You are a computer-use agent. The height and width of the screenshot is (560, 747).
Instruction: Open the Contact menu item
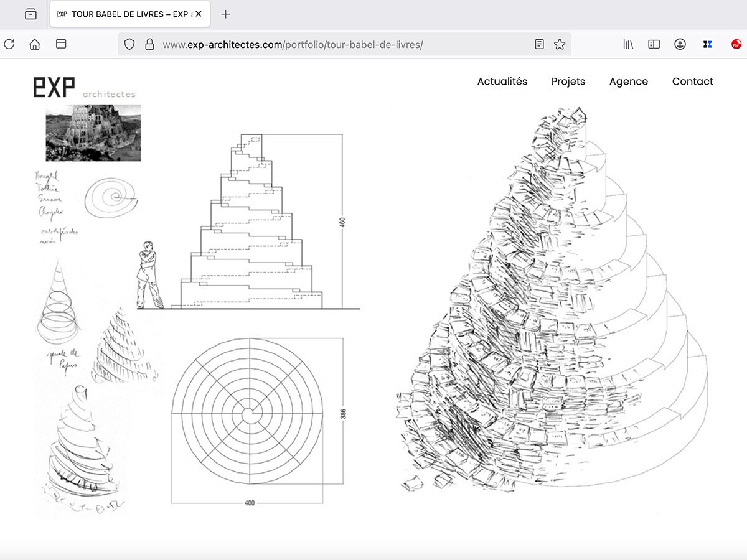click(692, 82)
